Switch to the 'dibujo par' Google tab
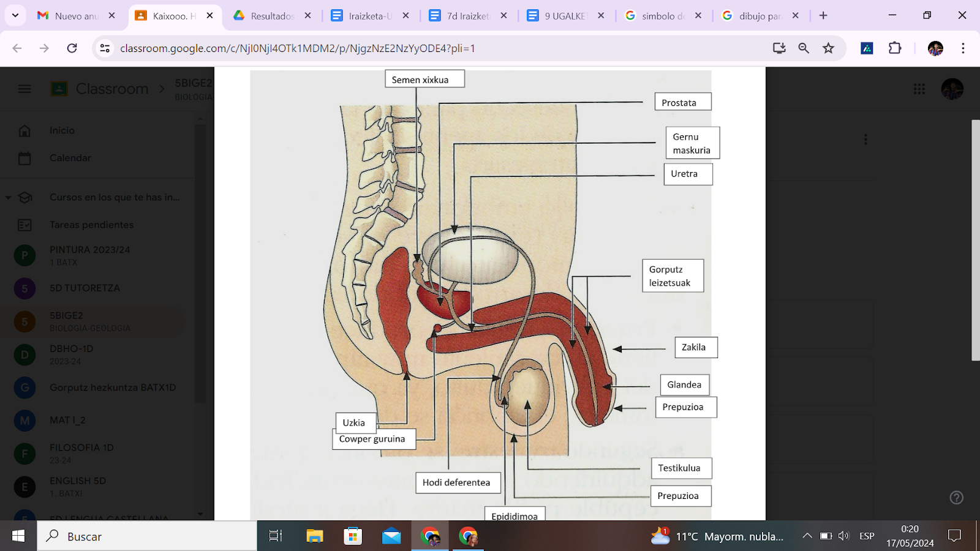Image resolution: width=980 pixels, height=551 pixels. click(x=760, y=16)
